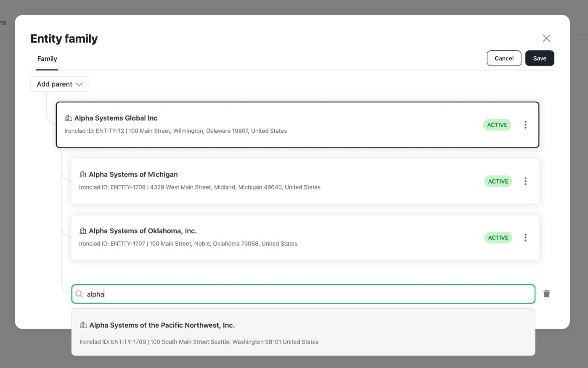
Task: Expand the Add parent dropdown
Action: pyautogui.click(x=59, y=84)
